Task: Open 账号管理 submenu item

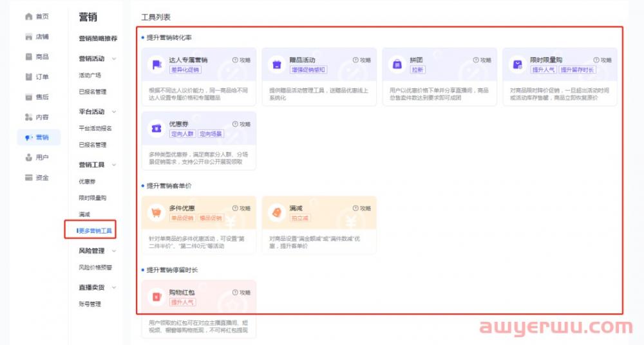Action: 90,304
